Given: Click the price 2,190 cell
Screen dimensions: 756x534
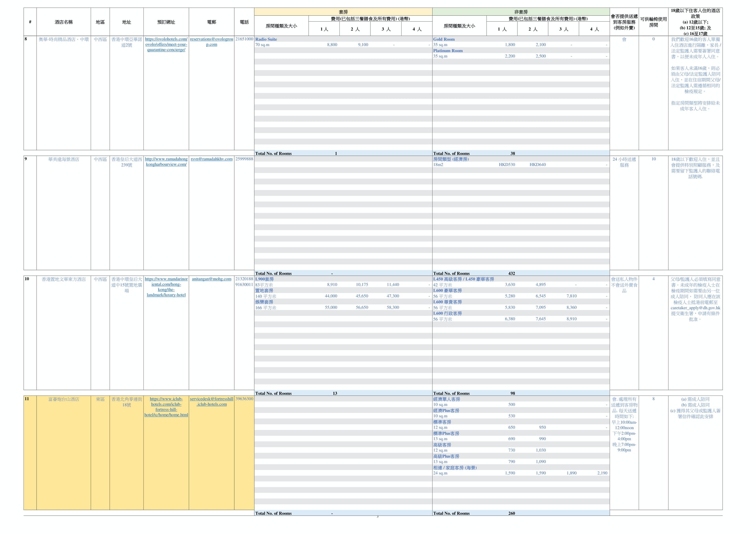Looking at the screenshot, I should [602, 473].
